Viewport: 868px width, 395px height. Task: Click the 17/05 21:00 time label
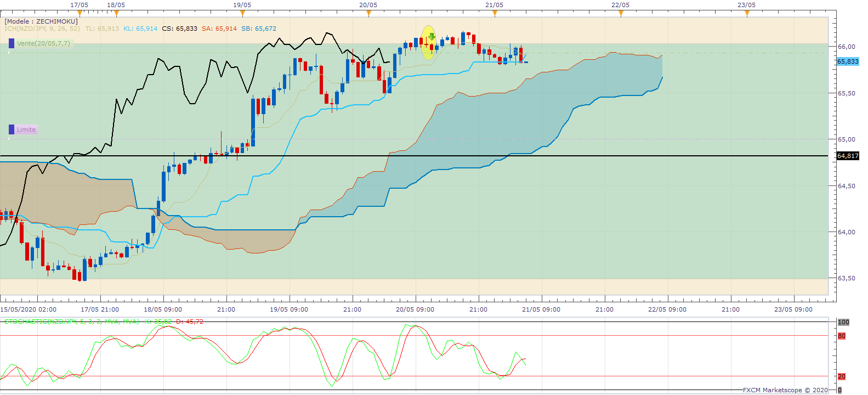click(x=100, y=309)
